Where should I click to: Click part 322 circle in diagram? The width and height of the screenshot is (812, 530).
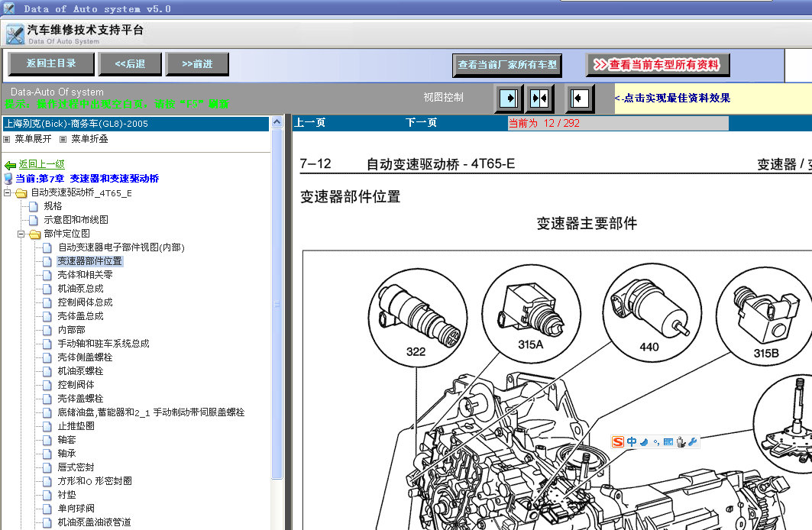pyautogui.click(x=417, y=318)
